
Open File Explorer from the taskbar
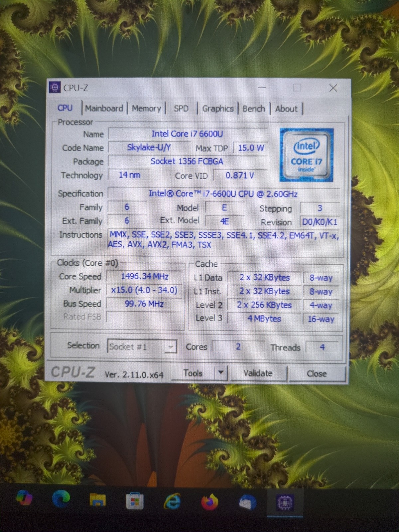pyautogui.click(x=98, y=499)
